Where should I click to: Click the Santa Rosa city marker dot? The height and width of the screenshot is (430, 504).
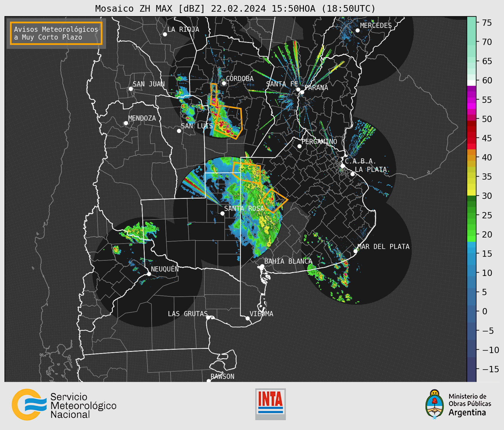point(222,213)
